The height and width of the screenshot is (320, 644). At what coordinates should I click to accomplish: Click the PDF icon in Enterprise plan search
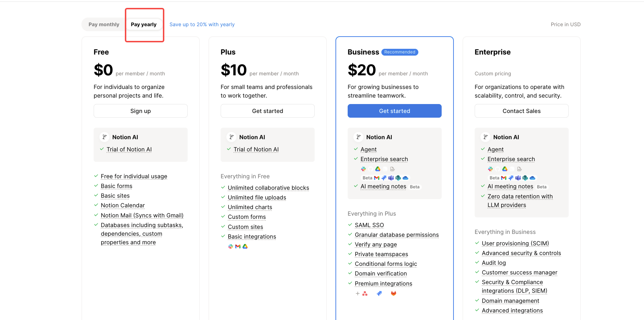[x=520, y=169]
